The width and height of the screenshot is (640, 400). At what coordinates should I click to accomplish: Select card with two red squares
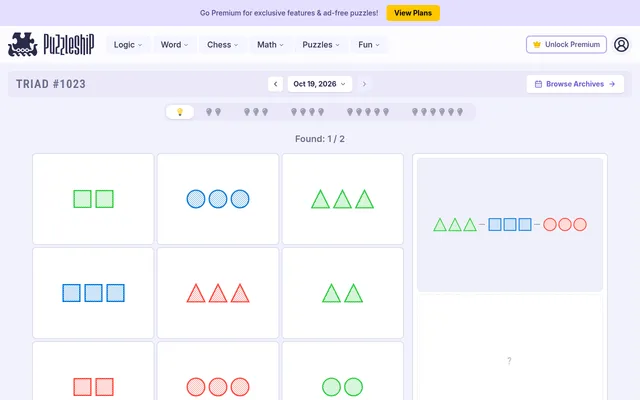tap(93, 371)
